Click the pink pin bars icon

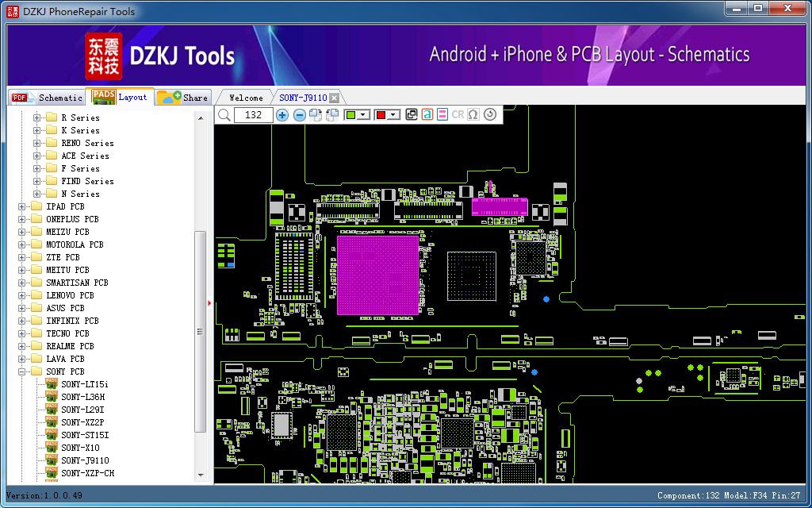coord(442,114)
